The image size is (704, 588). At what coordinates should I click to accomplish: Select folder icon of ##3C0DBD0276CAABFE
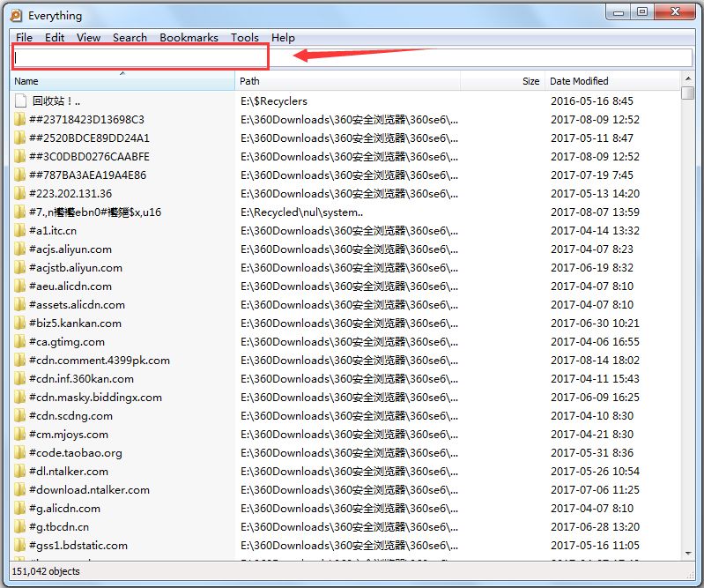(x=19, y=156)
